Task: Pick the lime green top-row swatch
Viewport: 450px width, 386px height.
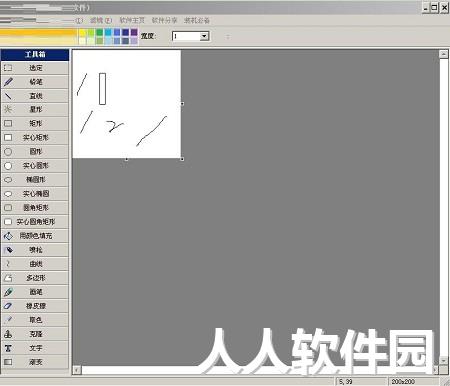Action: click(91, 32)
